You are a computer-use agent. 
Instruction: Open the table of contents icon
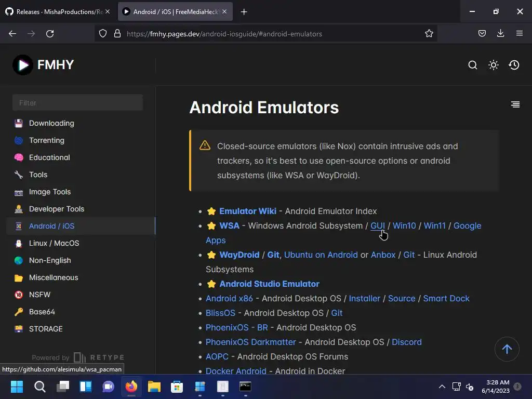point(515,104)
